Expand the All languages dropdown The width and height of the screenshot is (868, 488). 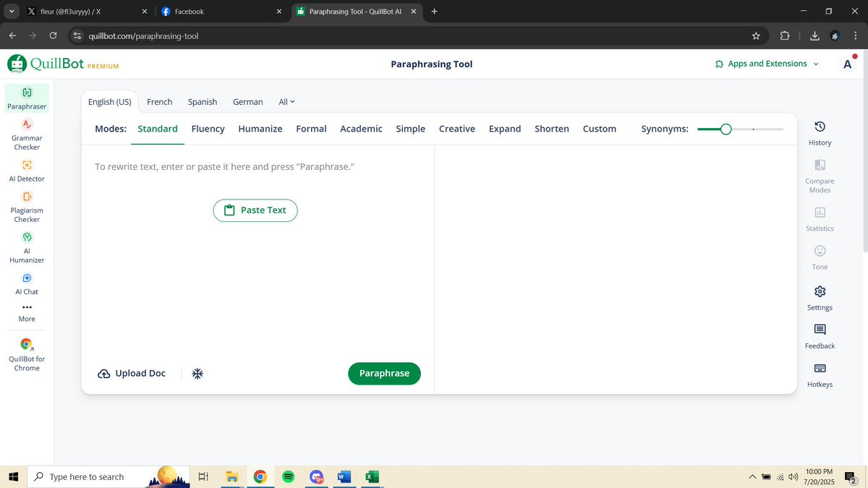coord(287,102)
